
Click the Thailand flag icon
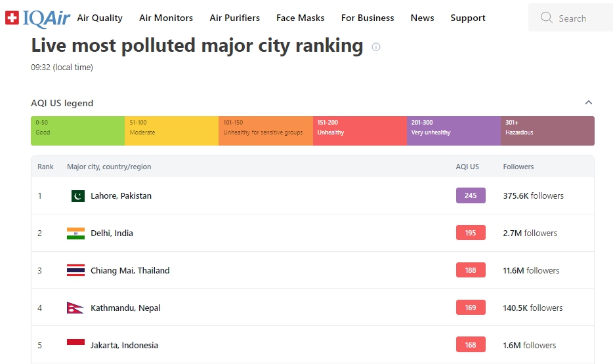[76, 270]
